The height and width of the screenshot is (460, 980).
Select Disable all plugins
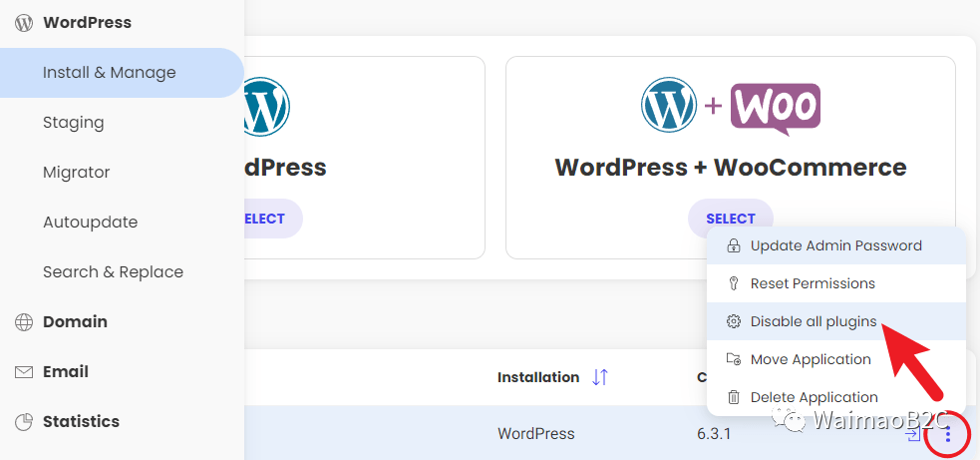836,321
